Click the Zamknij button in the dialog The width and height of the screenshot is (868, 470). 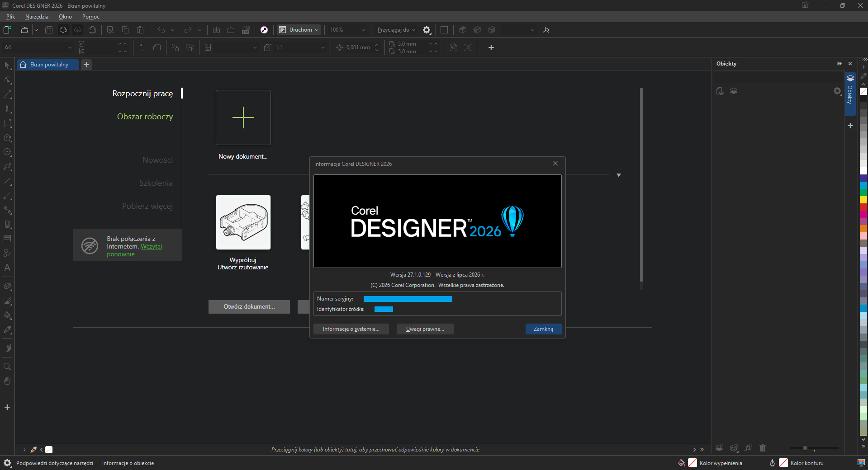543,329
